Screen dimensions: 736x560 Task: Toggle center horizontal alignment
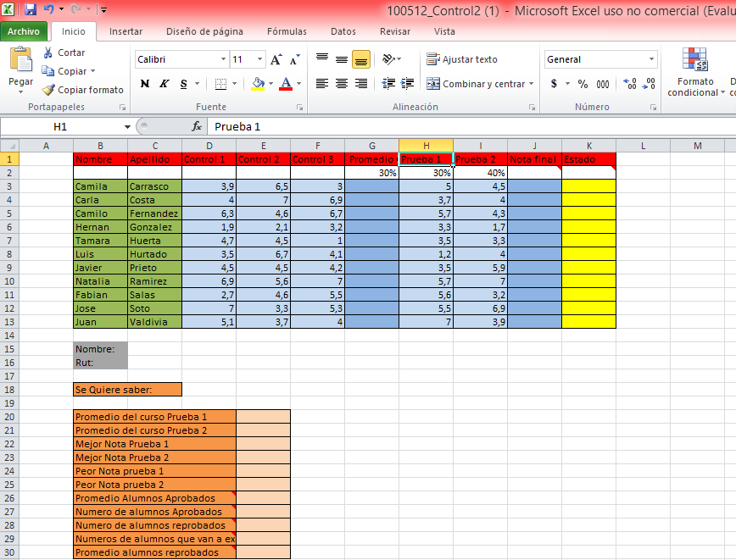[342, 84]
